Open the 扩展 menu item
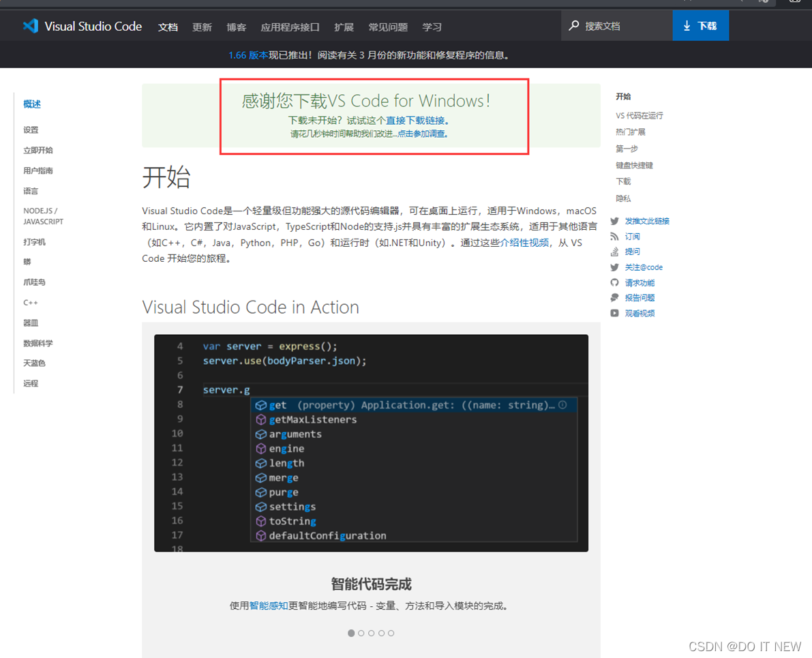Screen dimensions: 812x658 (344, 27)
